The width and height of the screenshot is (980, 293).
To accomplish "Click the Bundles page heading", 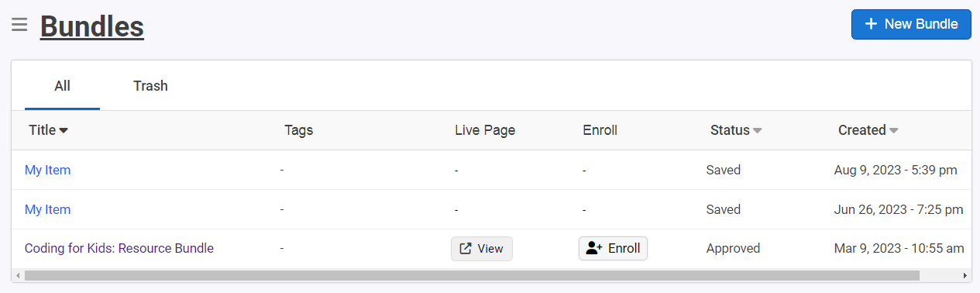I will click(92, 26).
